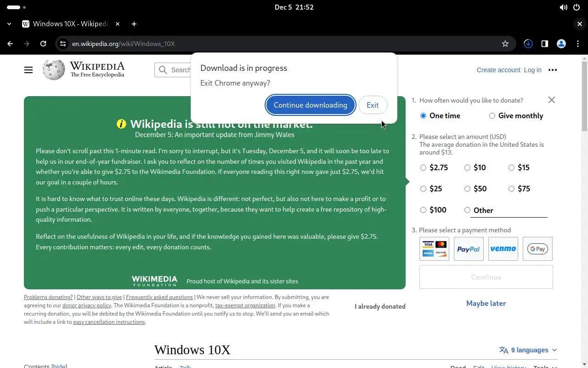Click the greyed forward arrow
Screen dimensions: 588x368
27,44
